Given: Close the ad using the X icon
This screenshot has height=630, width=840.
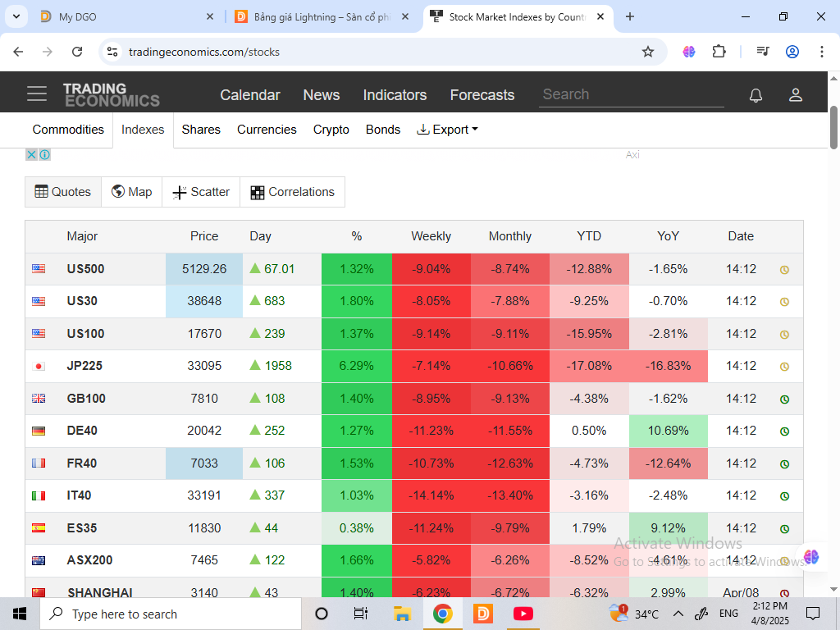Looking at the screenshot, I should 31,154.
